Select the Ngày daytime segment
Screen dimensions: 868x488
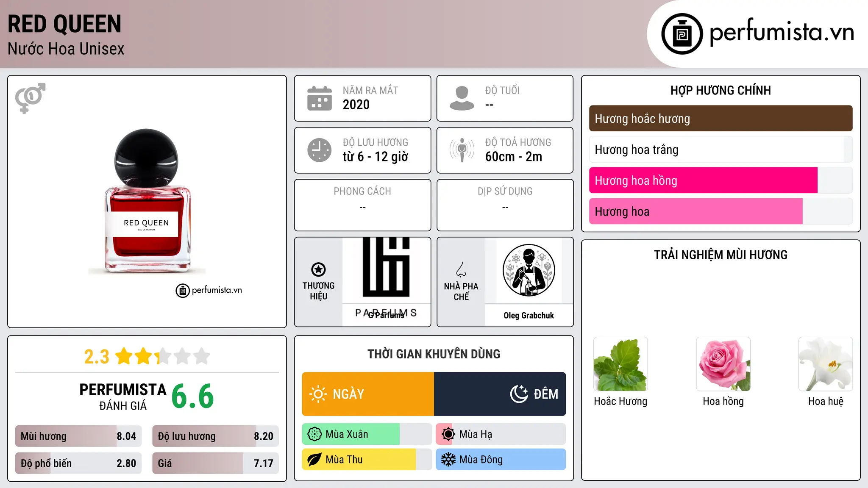(x=368, y=394)
